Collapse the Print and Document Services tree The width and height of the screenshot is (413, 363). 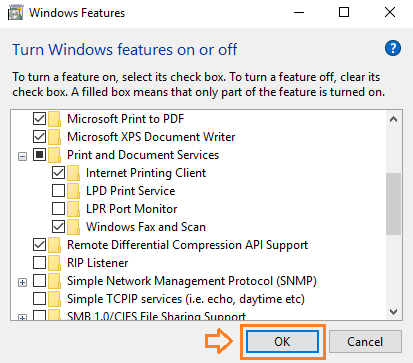(22, 156)
